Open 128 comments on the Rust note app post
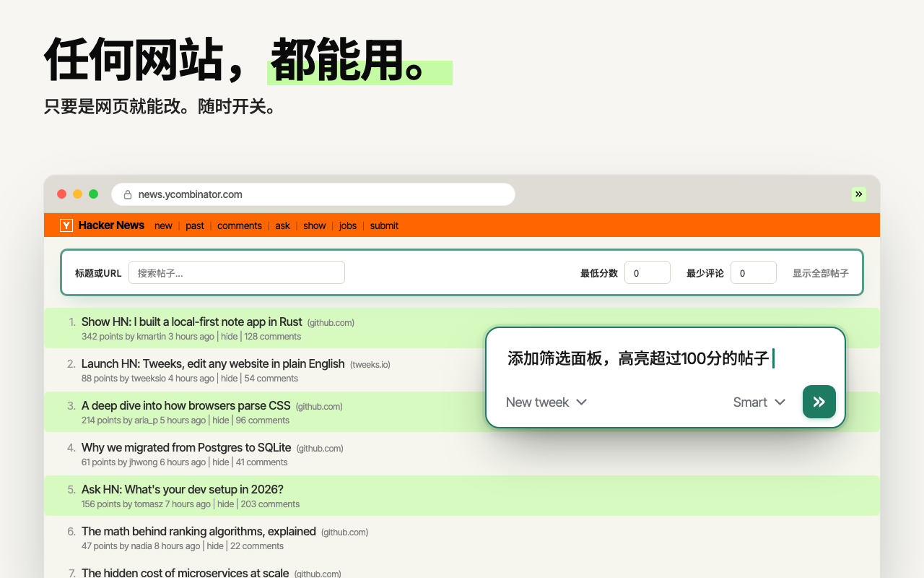924x578 pixels. [x=273, y=337]
